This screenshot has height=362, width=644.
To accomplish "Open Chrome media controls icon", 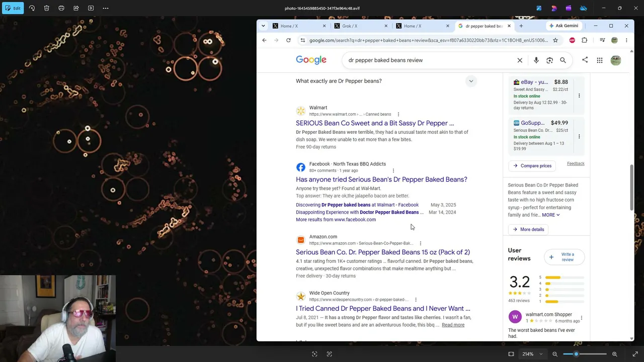I will [602, 40].
